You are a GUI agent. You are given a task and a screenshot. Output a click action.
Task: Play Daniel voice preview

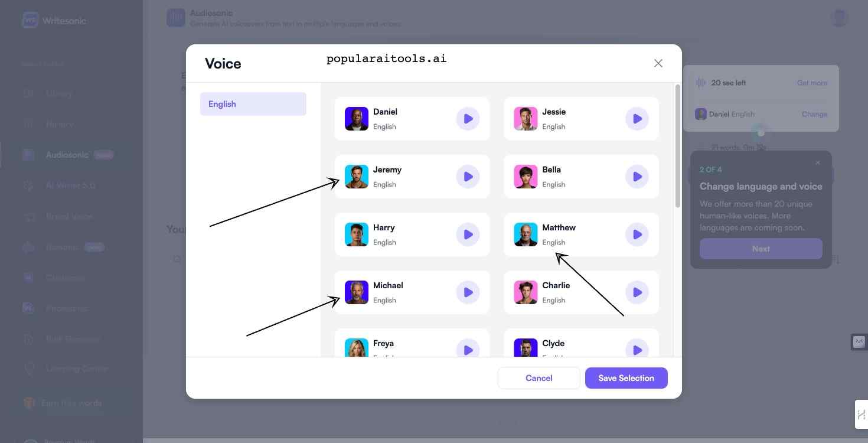(x=468, y=119)
